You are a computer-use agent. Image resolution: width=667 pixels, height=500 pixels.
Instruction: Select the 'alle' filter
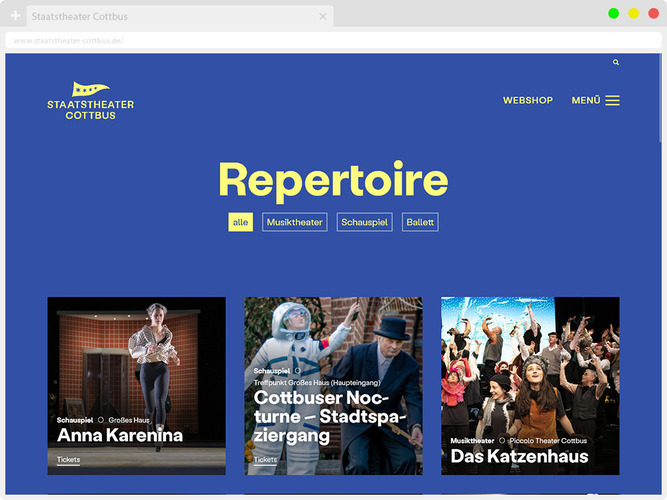pyautogui.click(x=240, y=222)
